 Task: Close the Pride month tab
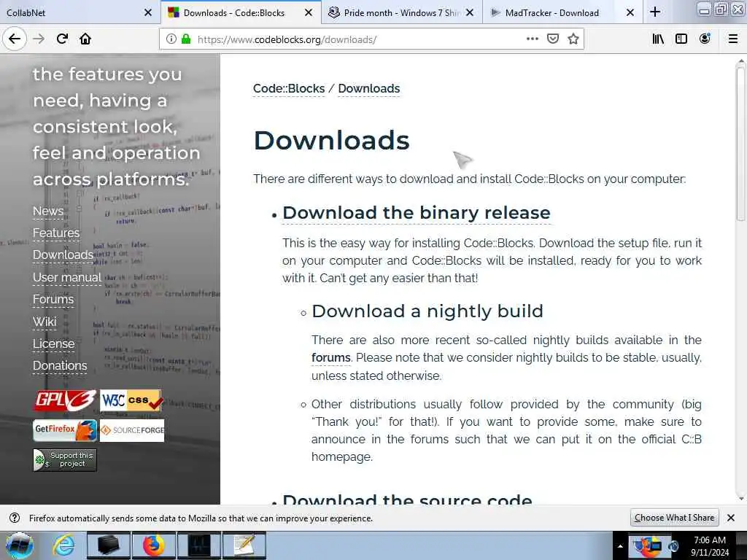[470, 12]
